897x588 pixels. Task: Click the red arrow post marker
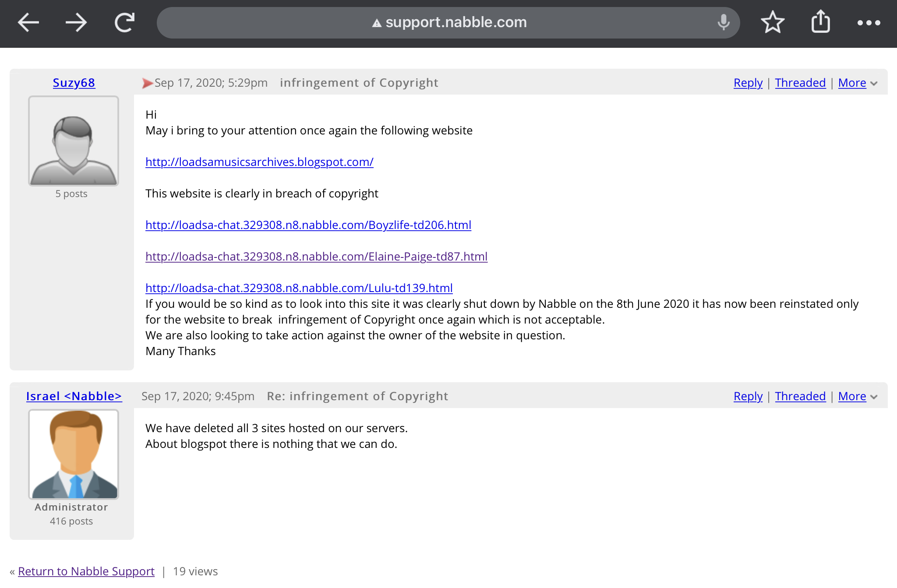pyautogui.click(x=147, y=83)
